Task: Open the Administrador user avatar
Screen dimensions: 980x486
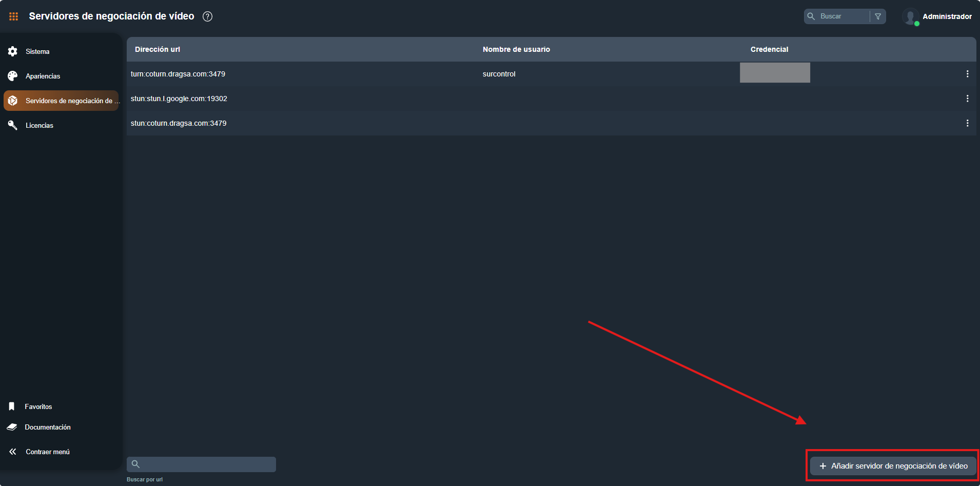Action: tap(910, 16)
